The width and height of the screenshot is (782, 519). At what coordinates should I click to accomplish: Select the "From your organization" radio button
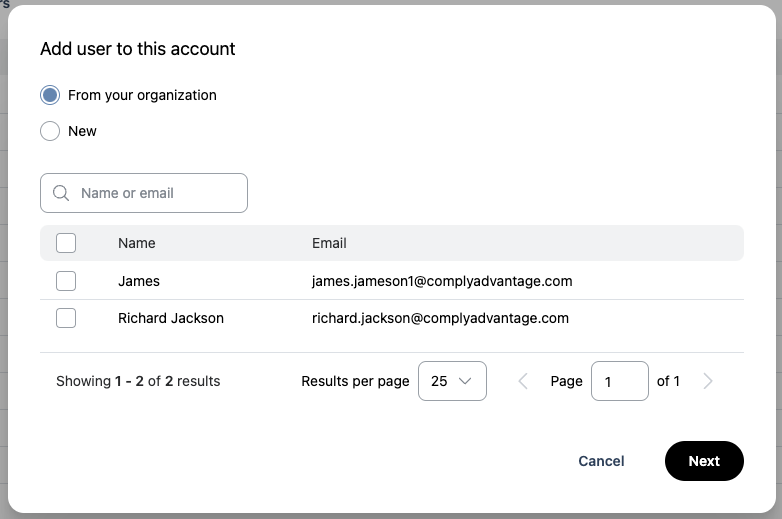point(50,95)
